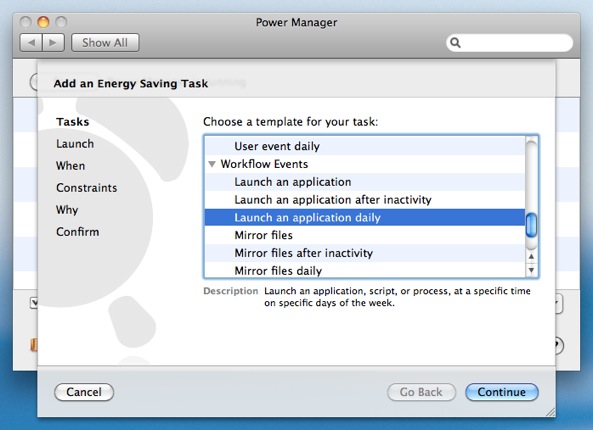Image resolution: width=593 pixels, height=430 pixels.
Task: Click the Tasks step in the sidebar
Action: coord(73,122)
